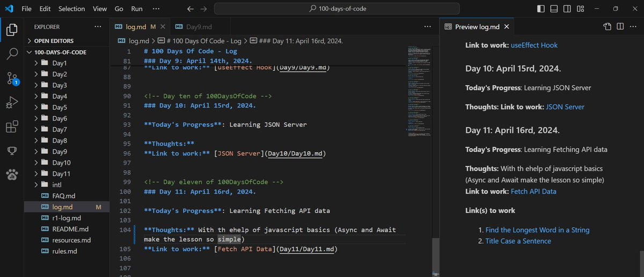Open the File menu
This screenshot has height=277, width=644.
click(x=26, y=9)
